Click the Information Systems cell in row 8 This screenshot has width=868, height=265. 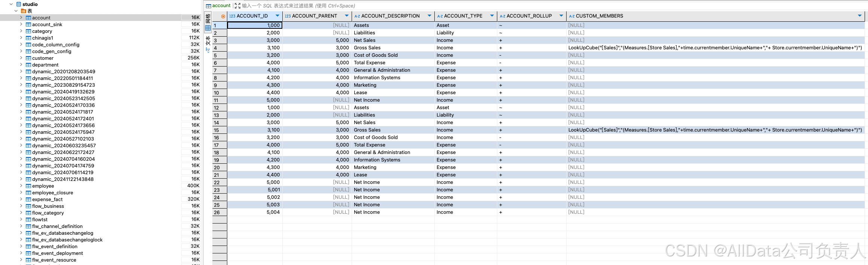[393, 78]
